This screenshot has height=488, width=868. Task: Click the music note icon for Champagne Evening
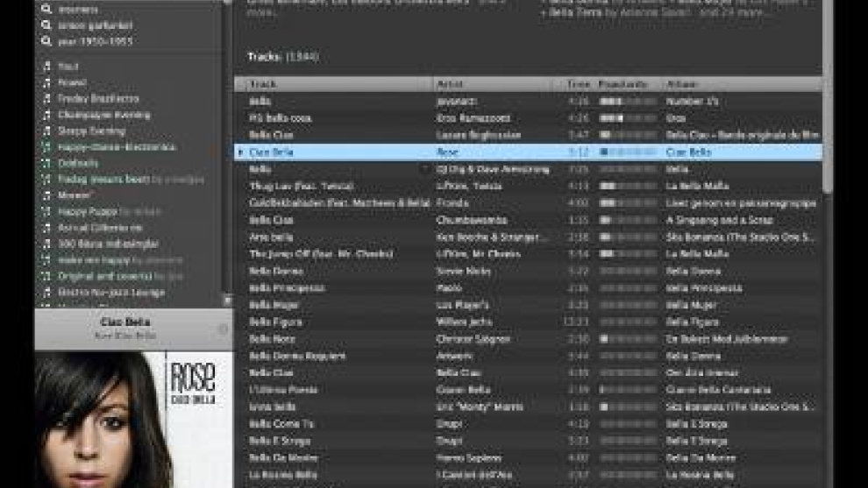point(47,115)
